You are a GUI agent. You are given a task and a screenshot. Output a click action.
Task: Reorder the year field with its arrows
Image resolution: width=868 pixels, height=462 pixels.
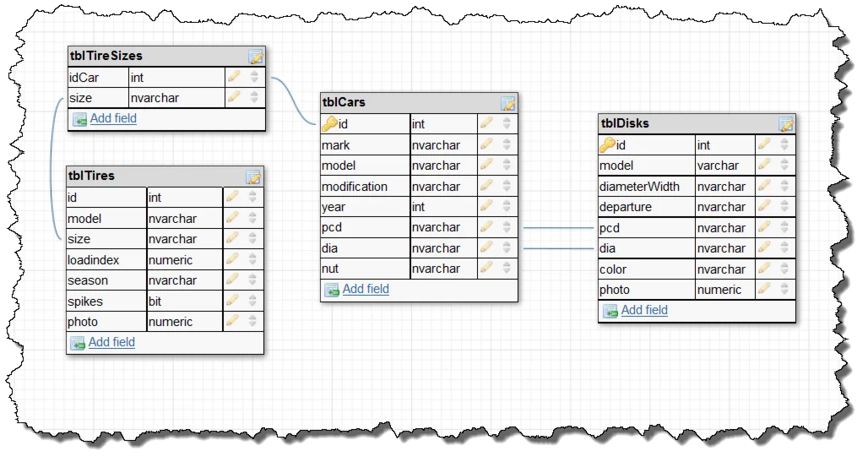pos(507,206)
